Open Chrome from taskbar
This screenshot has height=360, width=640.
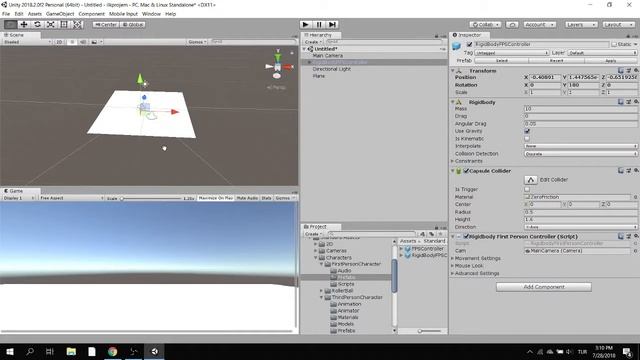pos(113,351)
